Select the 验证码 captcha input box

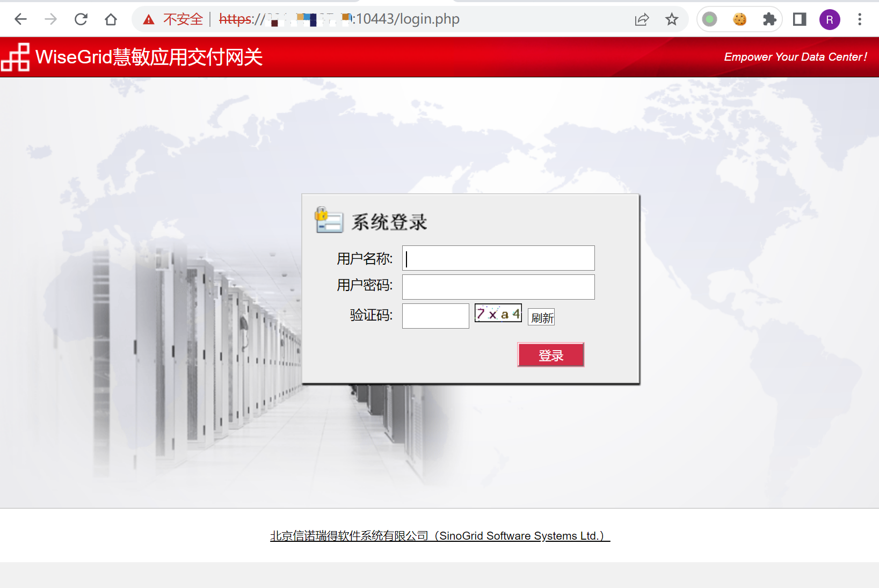tap(435, 316)
